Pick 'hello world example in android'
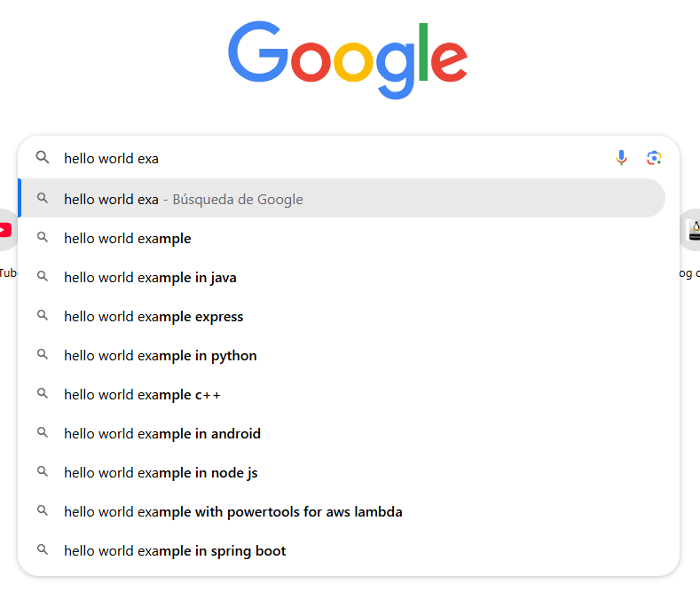This screenshot has width=700, height=592. point(162,433)
